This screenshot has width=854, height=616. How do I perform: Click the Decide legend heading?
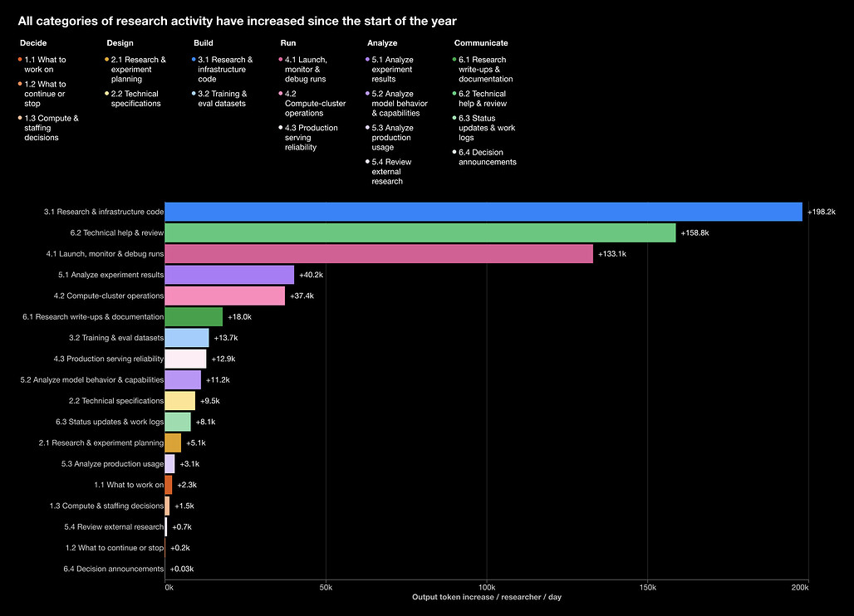tap(33, 43)
